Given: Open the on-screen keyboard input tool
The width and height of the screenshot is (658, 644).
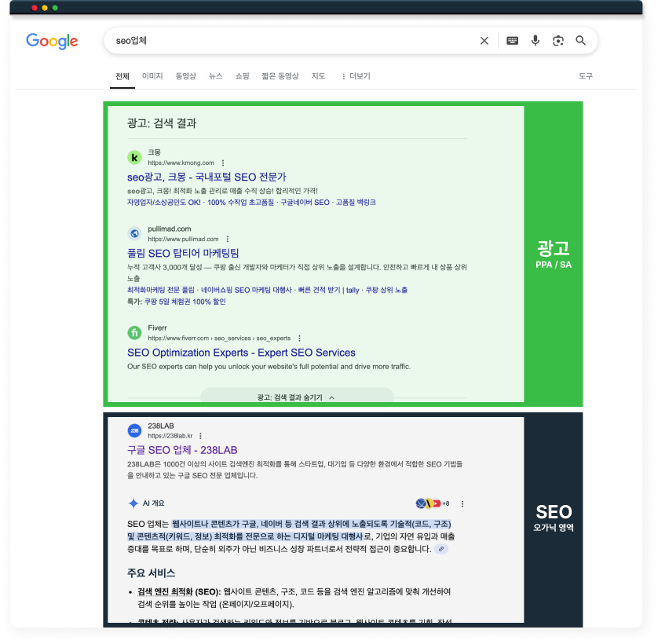Looking at the screenshot, I should [511, 40].
